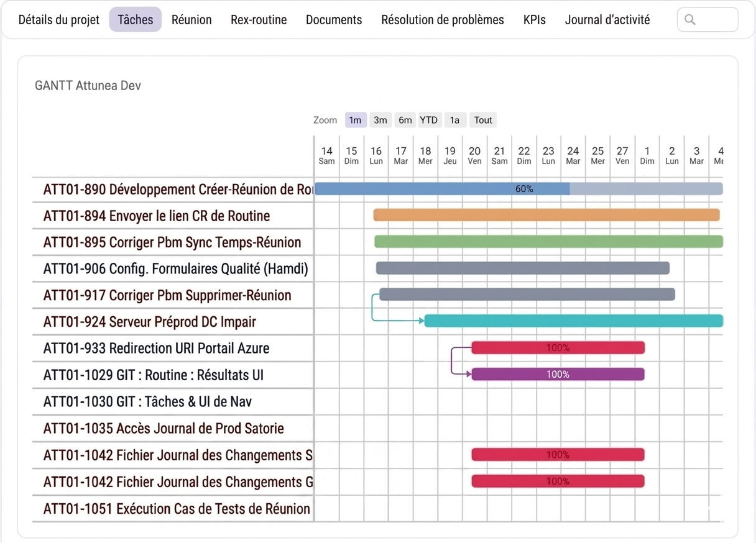Set Gantt zoom to 3m

click(380, 120)
